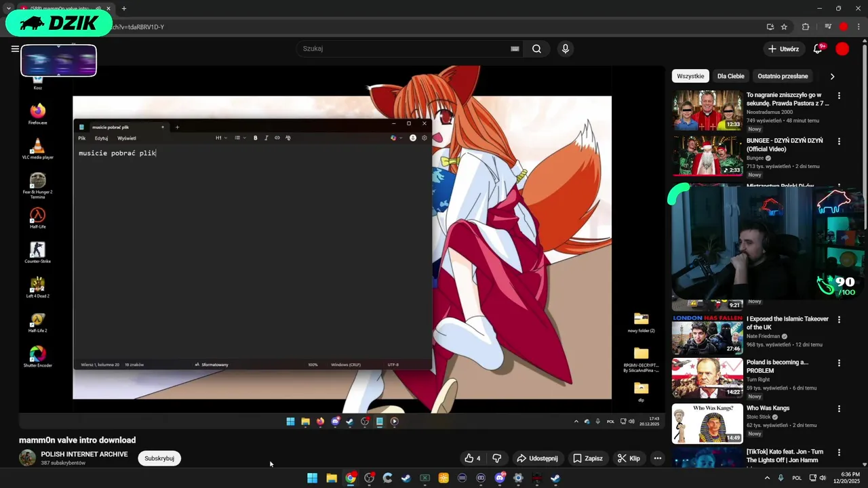Open options for 'I Exposed the Islamic Takeover' video
The height and width of the screenshot is (488, 868).
click(839, 319)
